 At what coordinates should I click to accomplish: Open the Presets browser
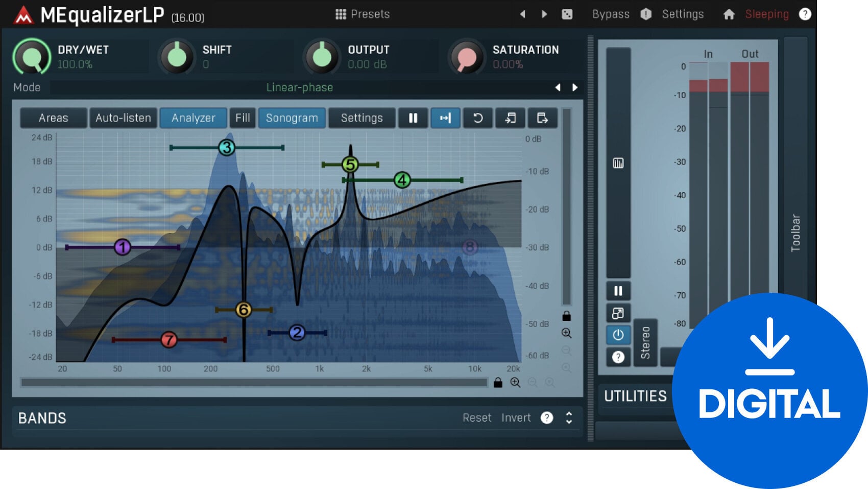(363, 14)
